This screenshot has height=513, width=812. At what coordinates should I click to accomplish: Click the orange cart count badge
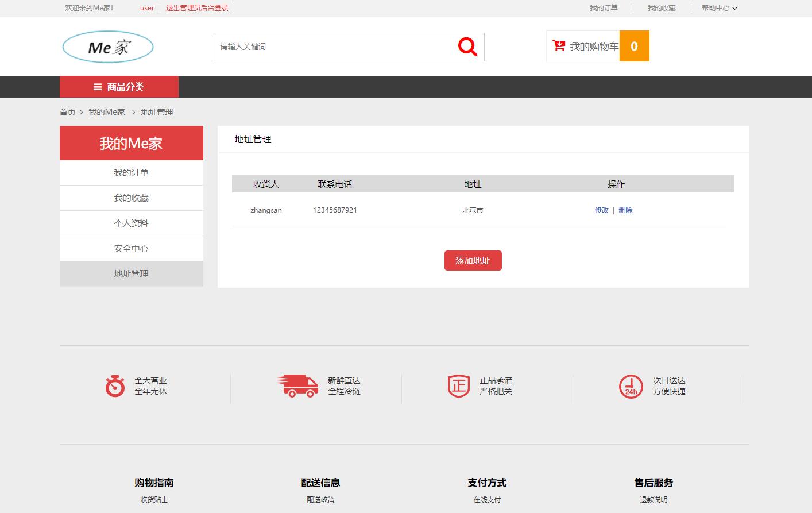pyautogui.click(x=634, y=46)
